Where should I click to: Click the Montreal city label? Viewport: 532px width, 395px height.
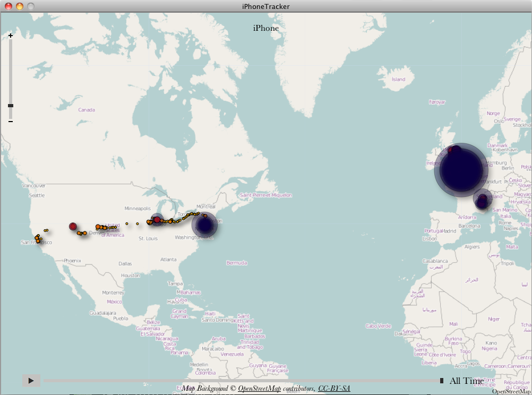coord(206,207)
